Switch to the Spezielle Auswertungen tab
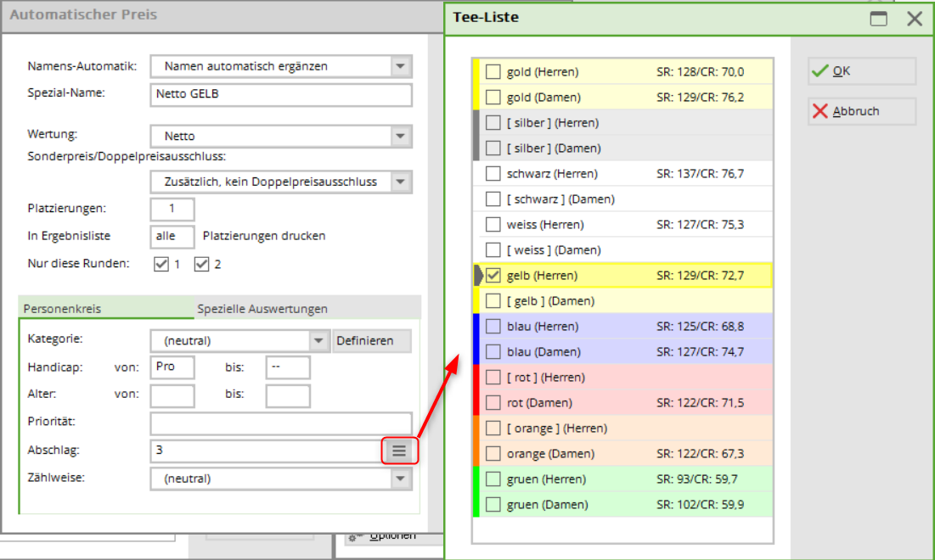Screen dimensions: 935x560 tap(262, 309)
